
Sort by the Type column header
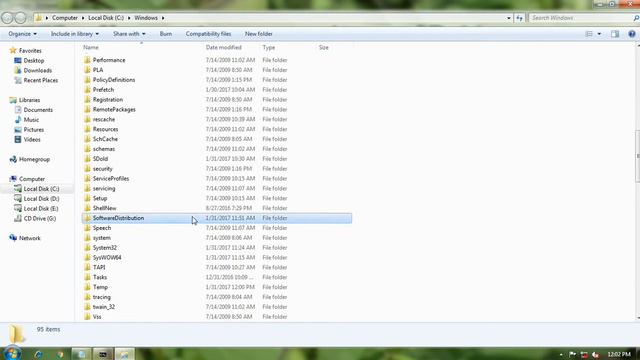269,47
